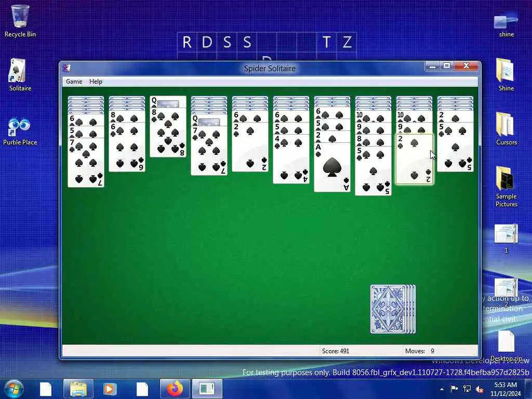532x399 pixels.
Task: Launch Firefox from the taskbar
Action: click(x=175, y=389)
